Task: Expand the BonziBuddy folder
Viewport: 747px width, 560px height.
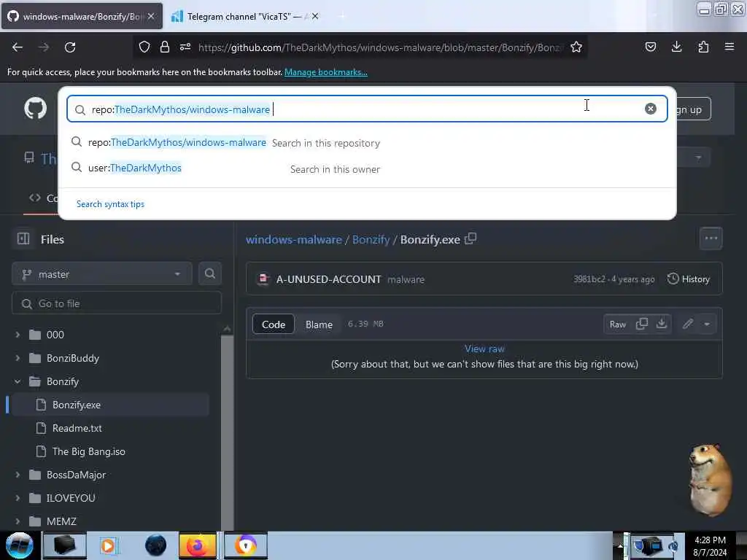Action: [18, 358]
